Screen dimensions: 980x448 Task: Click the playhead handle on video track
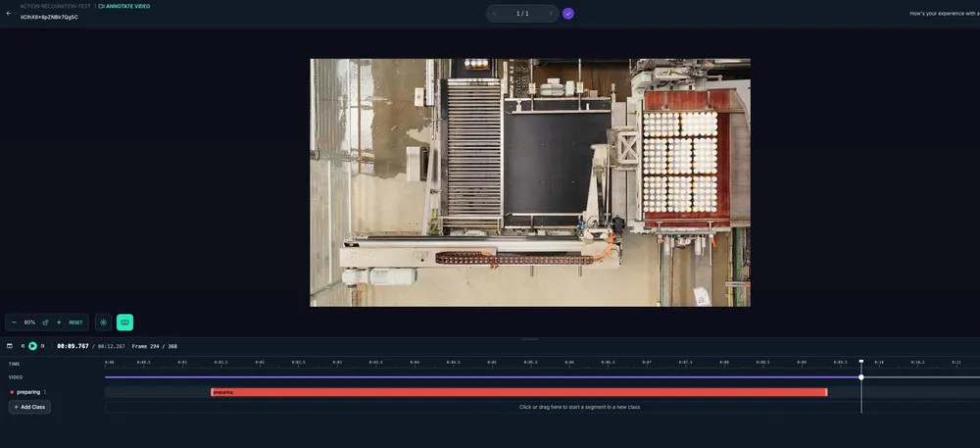tap(861, 376)
